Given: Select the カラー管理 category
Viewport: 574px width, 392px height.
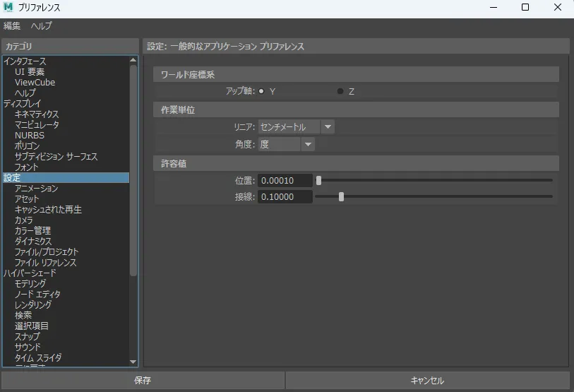Looking at the screenshot, I should tap(32, 231).
